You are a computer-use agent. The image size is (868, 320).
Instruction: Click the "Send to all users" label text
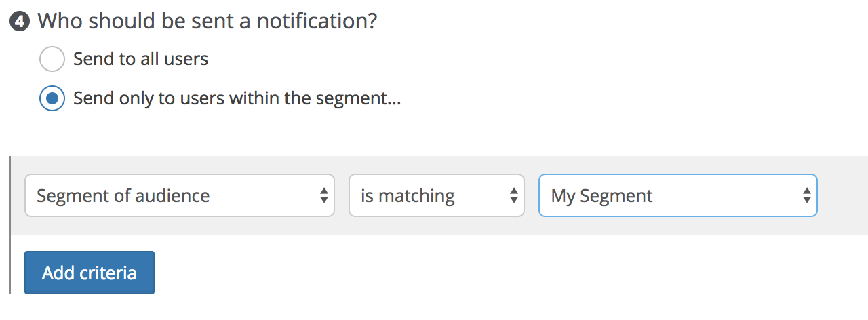pos(140,59)
